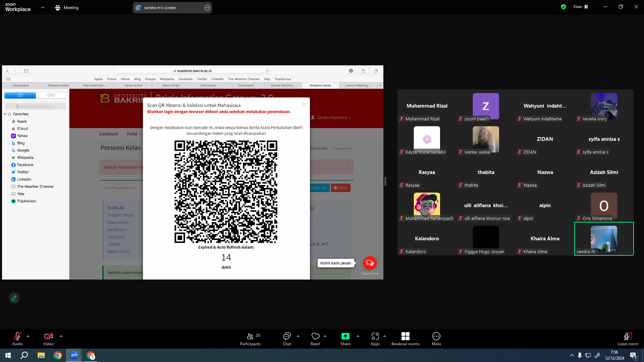Image resolution: width=644 pixels, height=362 pixels.
Task: Click the green Share screen button
Action: click(345, 339)
